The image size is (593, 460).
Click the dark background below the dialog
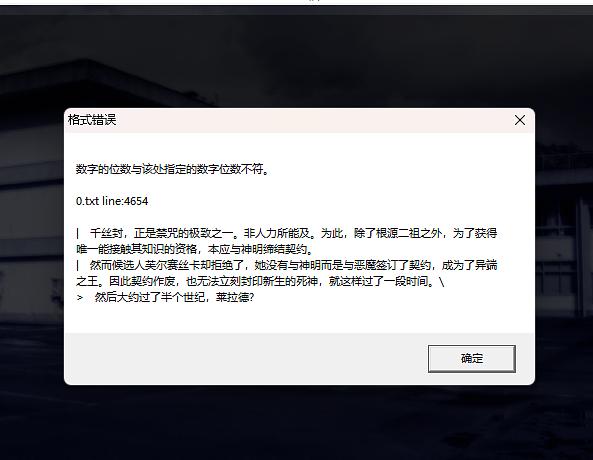click(x=296, y=422)
